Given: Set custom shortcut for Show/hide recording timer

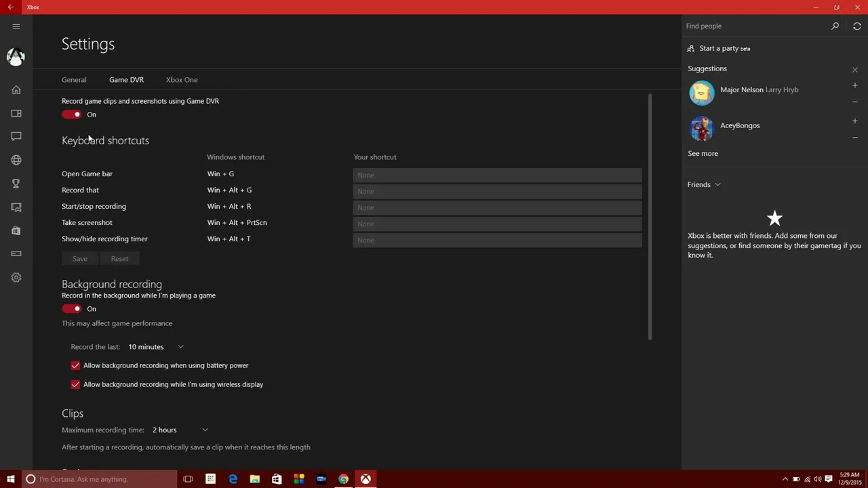Looking at the screenshot, I should pyautogui.click(x=497, y=240).
